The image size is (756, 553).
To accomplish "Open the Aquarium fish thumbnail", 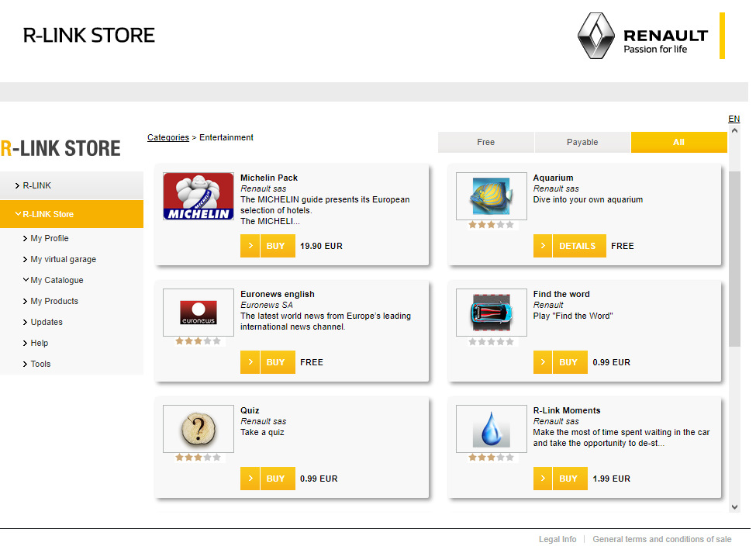I will 492,196.
